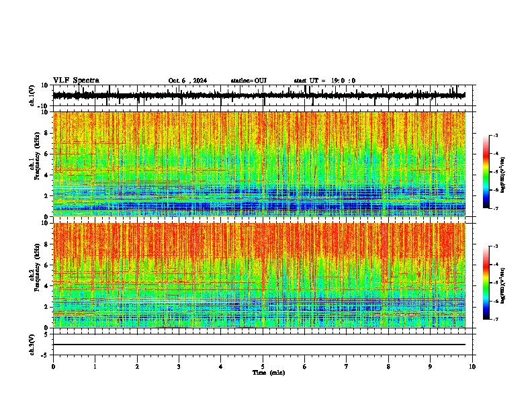Viewport: 532px width, 411px height.
Task: Click the "4" kHz tick on ch.2 frequency axis
Action: click(46, 286)
